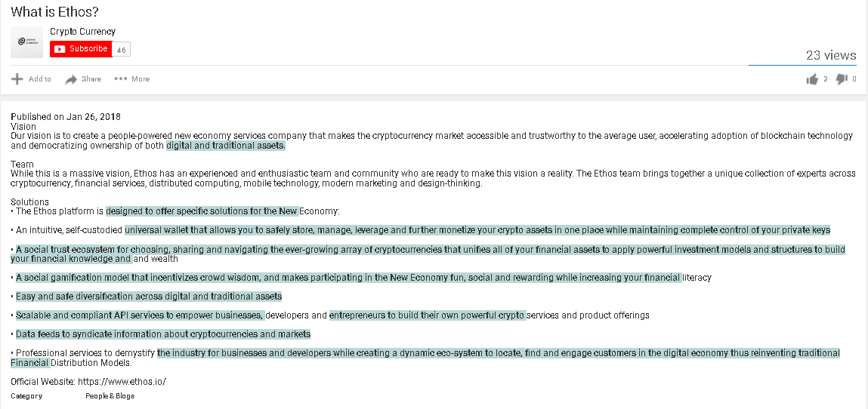
Task: Click the like count number 2
Action: click(826, 79)
